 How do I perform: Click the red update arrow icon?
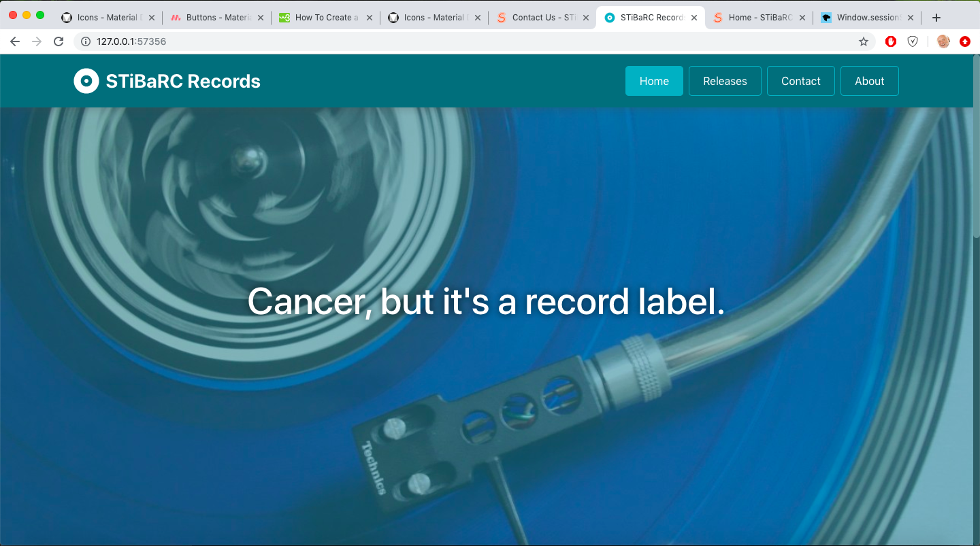point(964,41)
